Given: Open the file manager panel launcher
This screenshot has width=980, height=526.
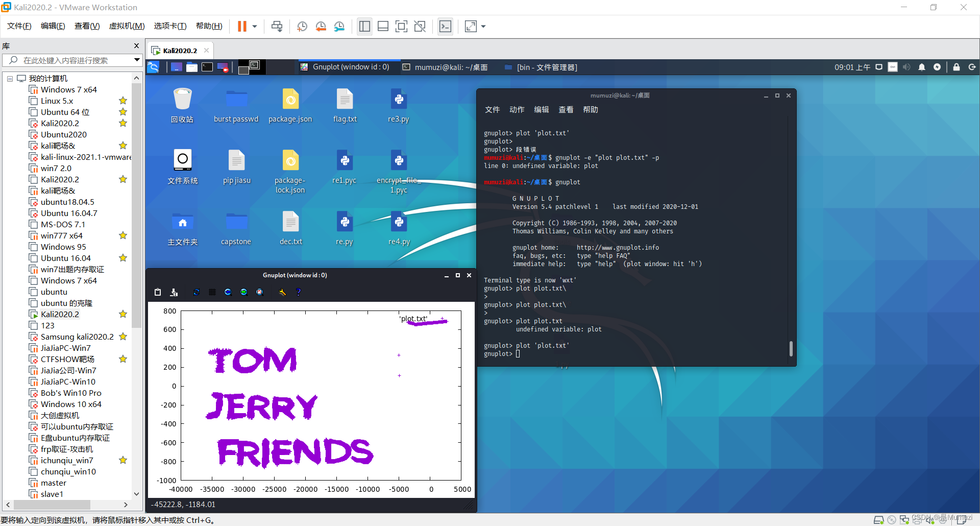Looking at the screenshot, I should click(192, 67).
